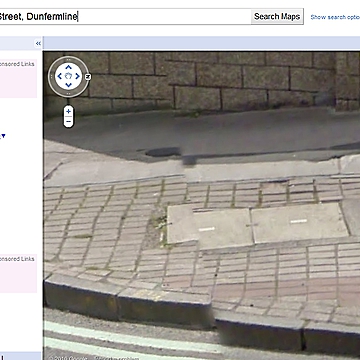Image resolution: width=360 pixels, height=360 pixels.
Task: Click the Search Maps button
Action: pyautogui.click(x=277, y=16)
